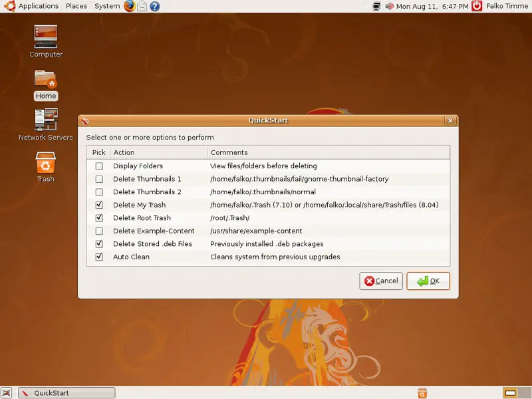Click the Cancel button

click(x=381, y=281)
